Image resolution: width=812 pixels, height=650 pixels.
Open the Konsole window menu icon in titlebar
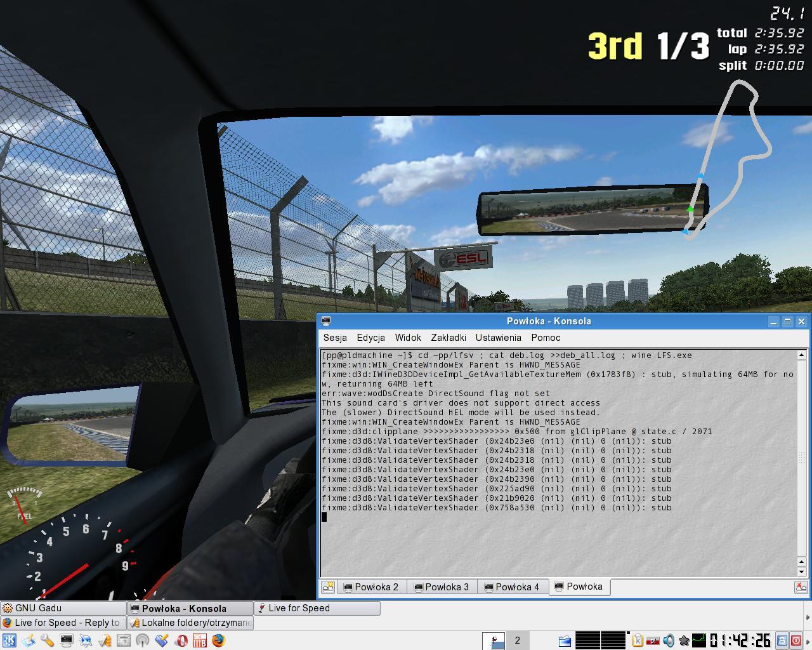coord(326,321)
